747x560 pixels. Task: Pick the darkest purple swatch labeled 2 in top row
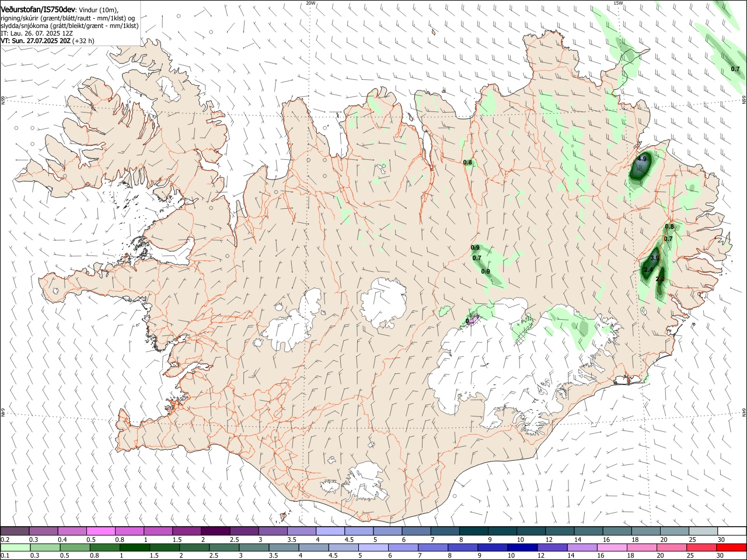click(x=215, y=531)
